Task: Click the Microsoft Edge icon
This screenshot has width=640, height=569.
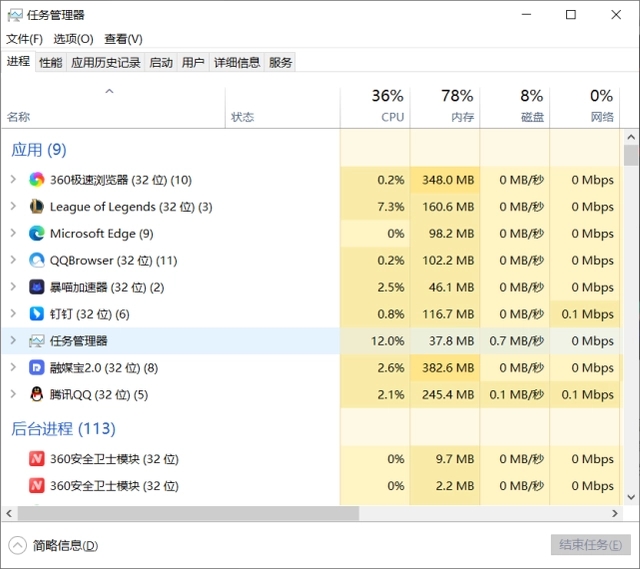Action: (x=37, y=233)
